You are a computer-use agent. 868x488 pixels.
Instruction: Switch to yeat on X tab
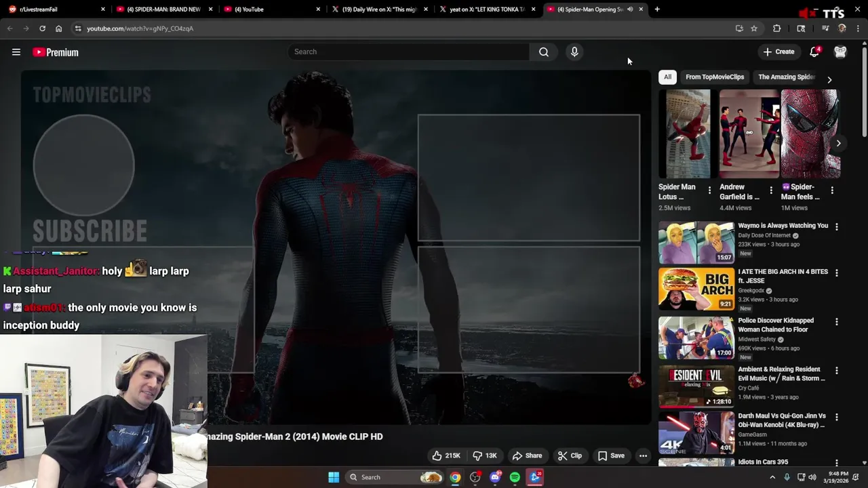click(x=486, y=9)
